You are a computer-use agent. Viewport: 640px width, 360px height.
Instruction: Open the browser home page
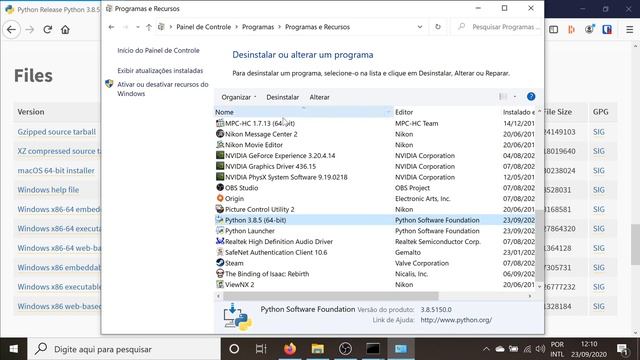tap(65, 29)
